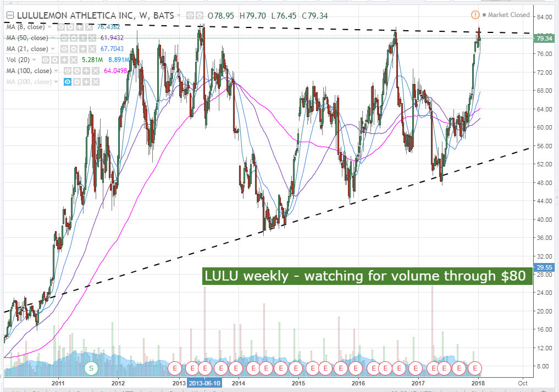Image resolution: width=559 pixels, height=392 pixels.
Task: Click the 64.0498 MA (100) value
Action: pyautogui.click(x=115, y=71)
